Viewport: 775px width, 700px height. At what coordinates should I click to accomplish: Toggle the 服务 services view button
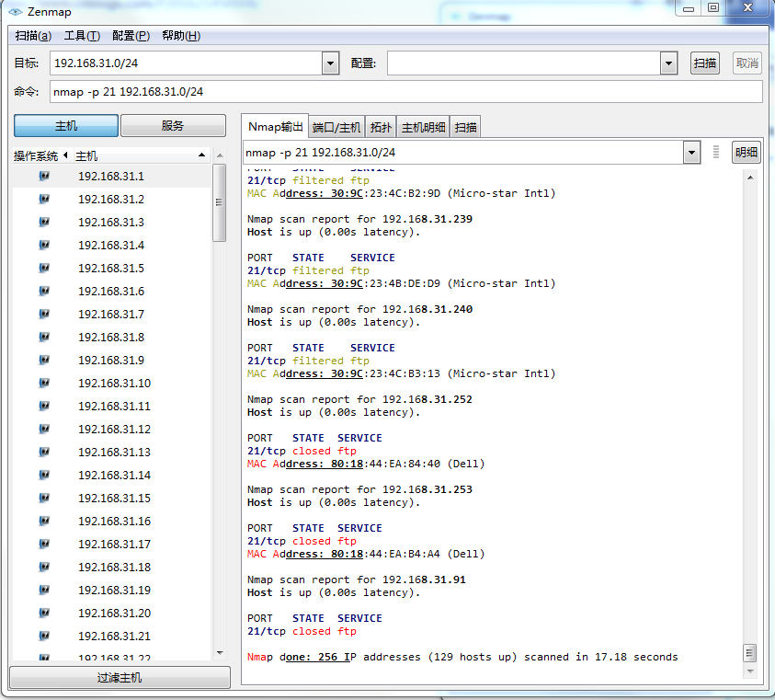pos(173,126)
